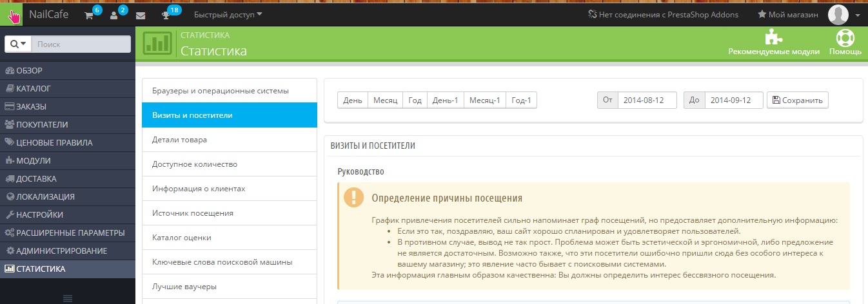Open the new customers notification icon
This screenshot has height=304, width=868.
point(114,15)
